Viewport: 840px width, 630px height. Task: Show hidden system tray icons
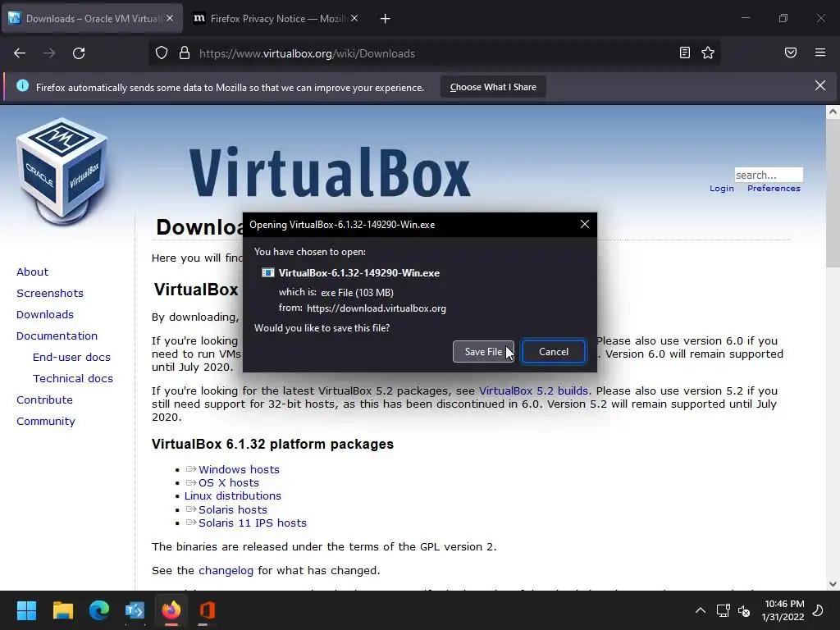point(701,610)
